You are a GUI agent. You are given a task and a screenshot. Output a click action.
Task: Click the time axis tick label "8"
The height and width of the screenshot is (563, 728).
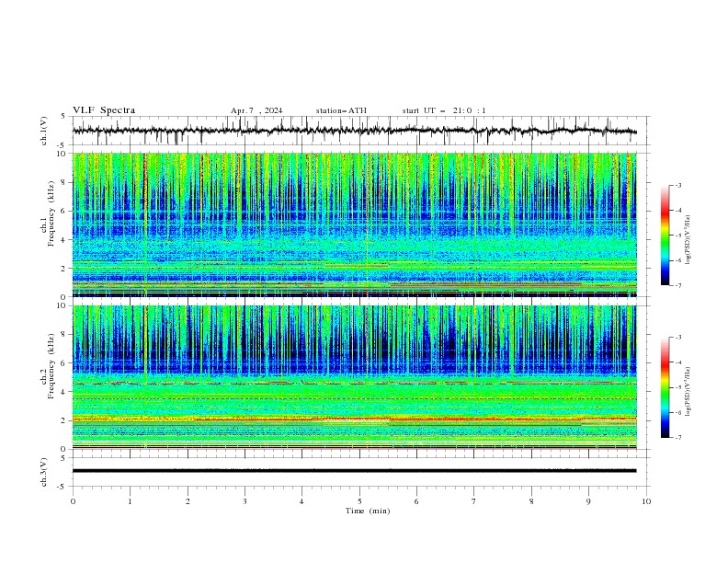click(x=531, y=501)
